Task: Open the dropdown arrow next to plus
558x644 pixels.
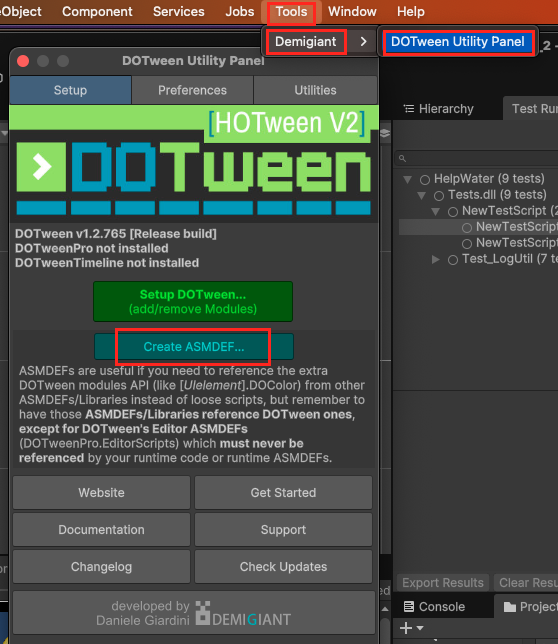Action: (x=420, y=628)
